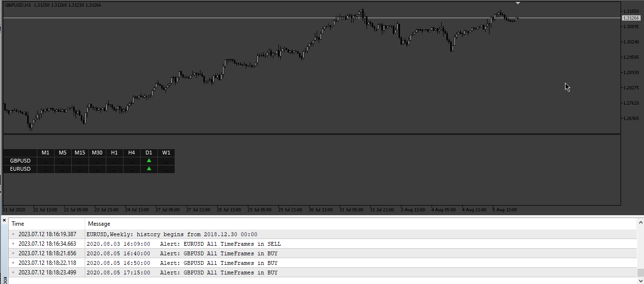Click the '3 Aug 13:00' time axis label

tap(413, 209)
